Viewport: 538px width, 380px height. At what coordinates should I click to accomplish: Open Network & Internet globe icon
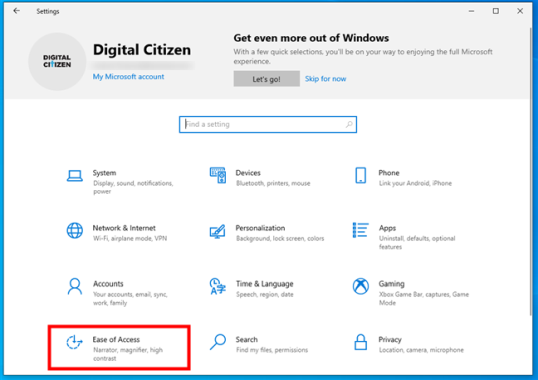(74, 230)
